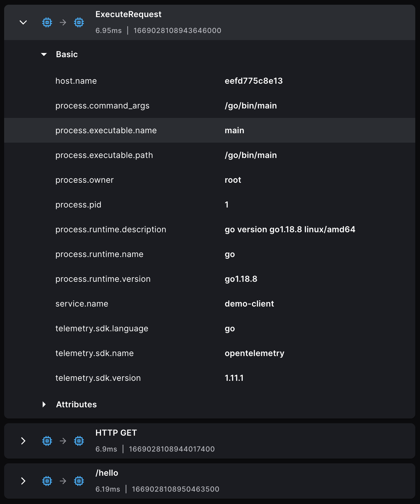Click destination service icon in HTTP GET span
Image resolution: width=420 pixels, height=504 pixels.
[79, 441]
